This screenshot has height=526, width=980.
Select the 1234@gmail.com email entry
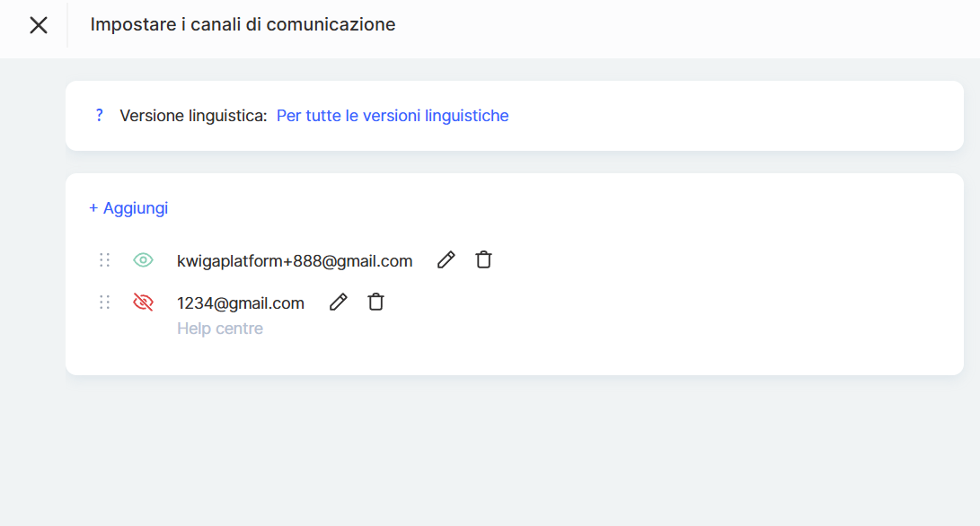click(241, 303)
